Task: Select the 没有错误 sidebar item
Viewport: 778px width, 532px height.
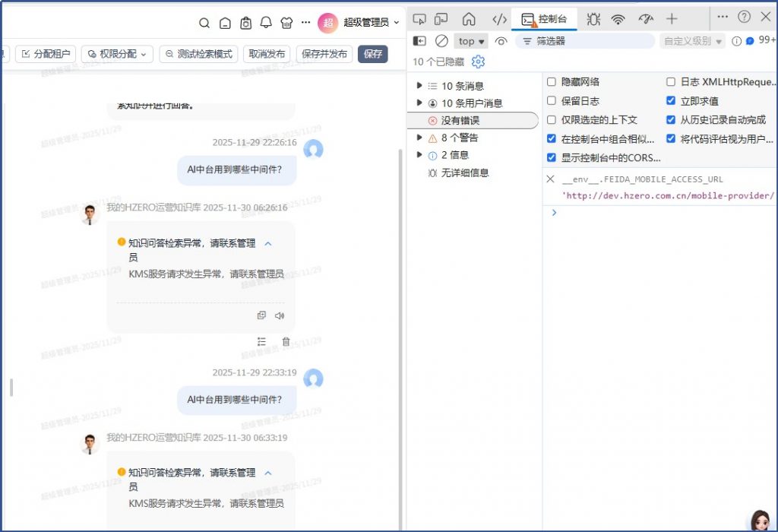Action: tap(460, 120)
